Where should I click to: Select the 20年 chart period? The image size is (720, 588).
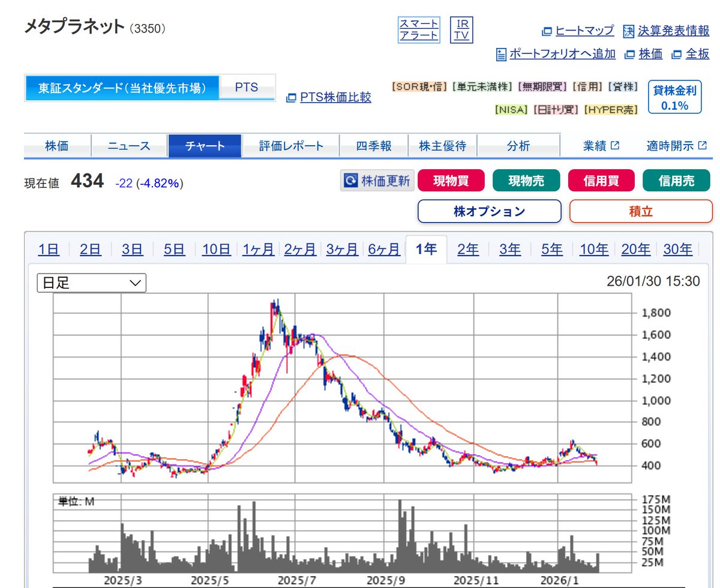click(x=636, y=249)
